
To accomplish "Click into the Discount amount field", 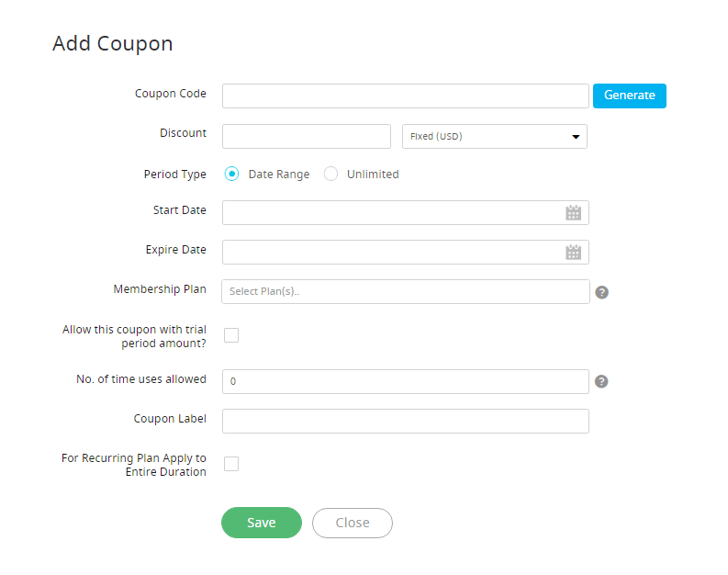I will [x=307, y=136].
